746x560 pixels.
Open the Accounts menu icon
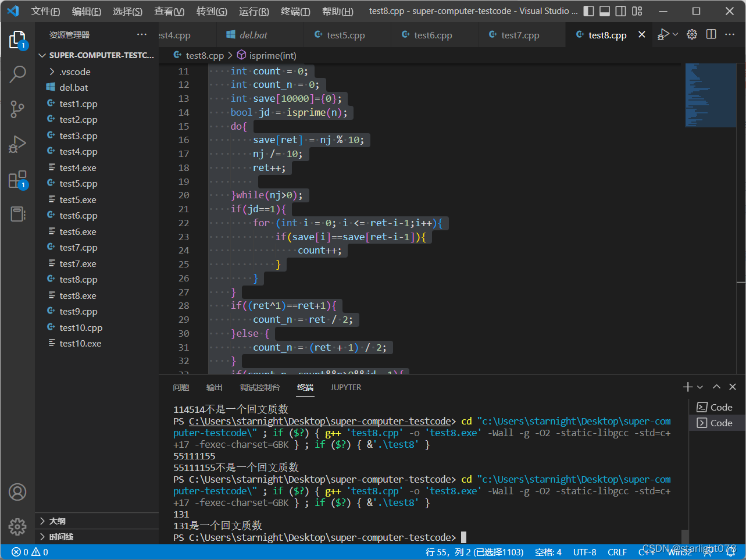click(x=17, y=492)
